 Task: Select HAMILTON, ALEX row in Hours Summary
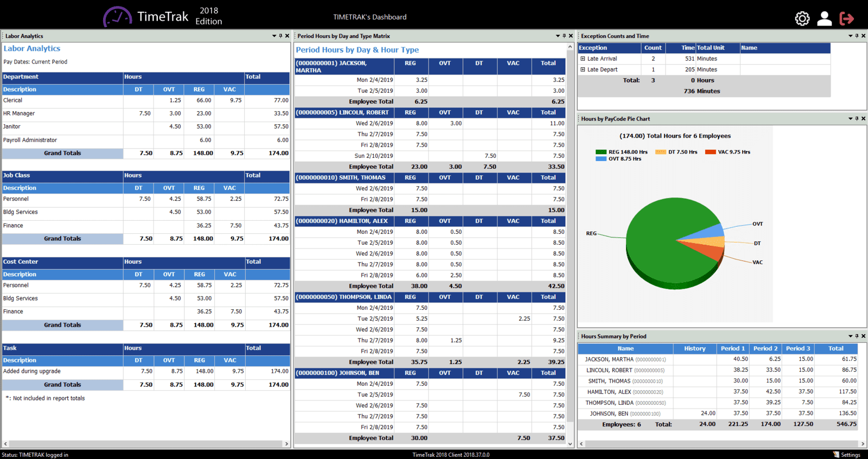718,392
